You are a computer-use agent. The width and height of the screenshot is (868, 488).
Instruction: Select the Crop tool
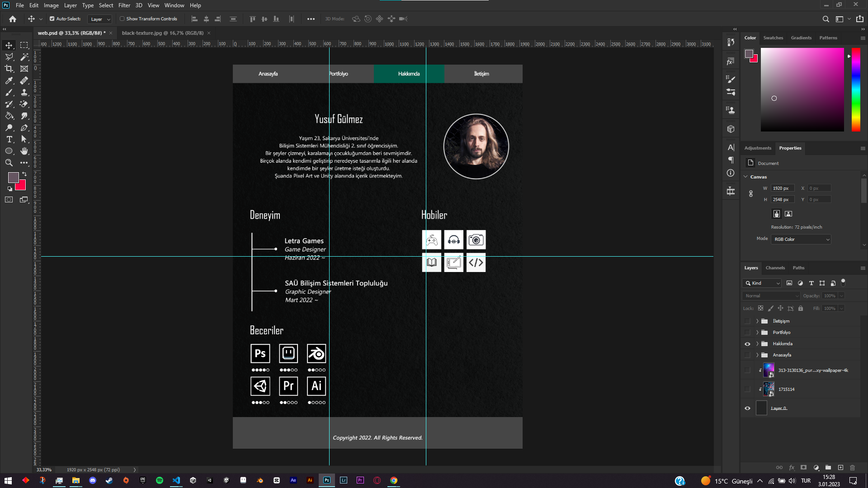pyautogui.click(x=9, y=69)
